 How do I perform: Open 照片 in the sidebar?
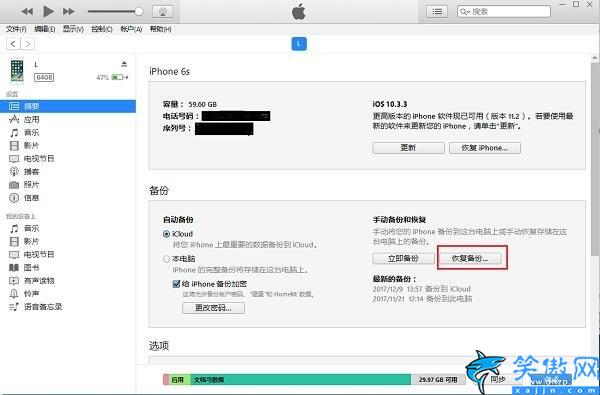pyautogui.click(x=31, y=184)
